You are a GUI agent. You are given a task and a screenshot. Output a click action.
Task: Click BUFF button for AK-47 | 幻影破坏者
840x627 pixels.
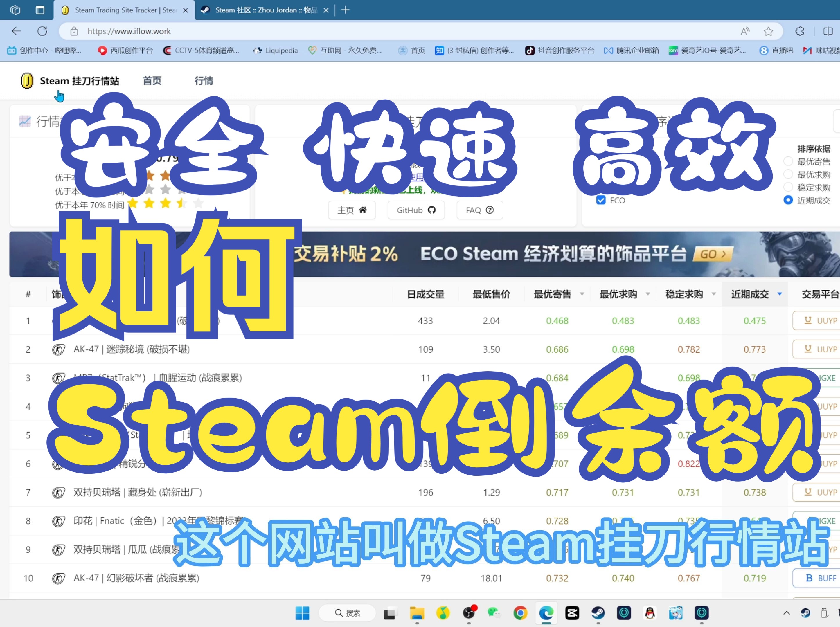(x=816, y=578)
